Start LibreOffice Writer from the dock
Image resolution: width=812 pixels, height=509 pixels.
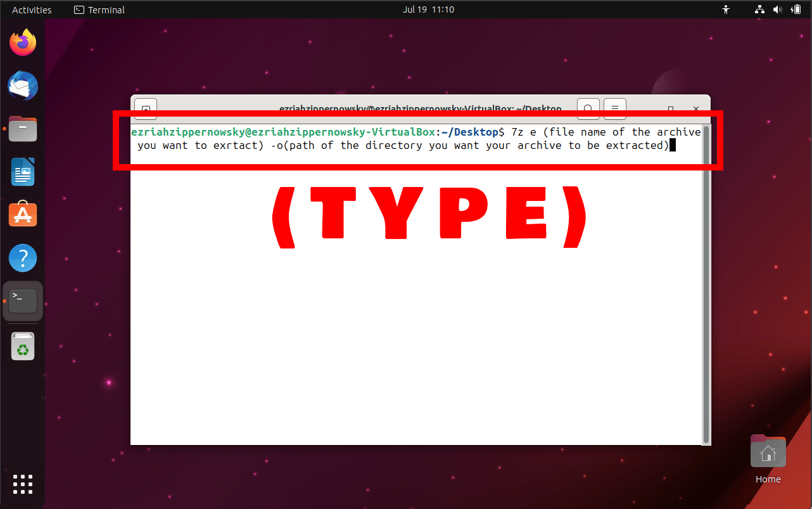(x=23, y=172)
